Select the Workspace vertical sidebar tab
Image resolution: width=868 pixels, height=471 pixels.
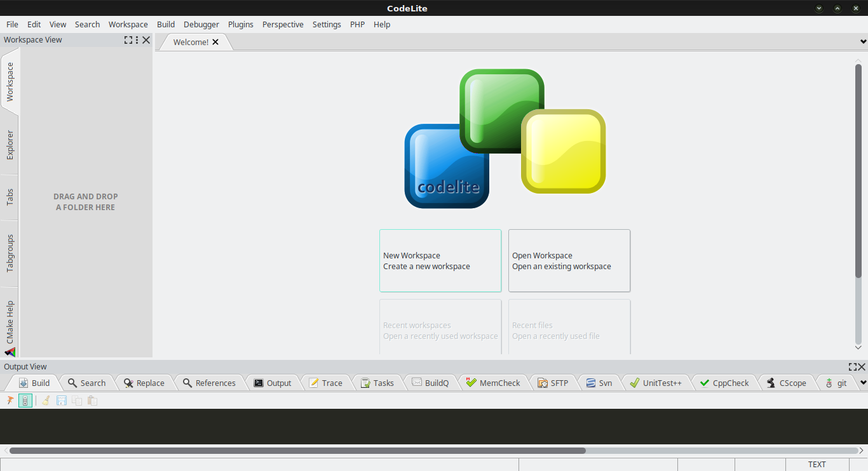[x=10, y=82]
